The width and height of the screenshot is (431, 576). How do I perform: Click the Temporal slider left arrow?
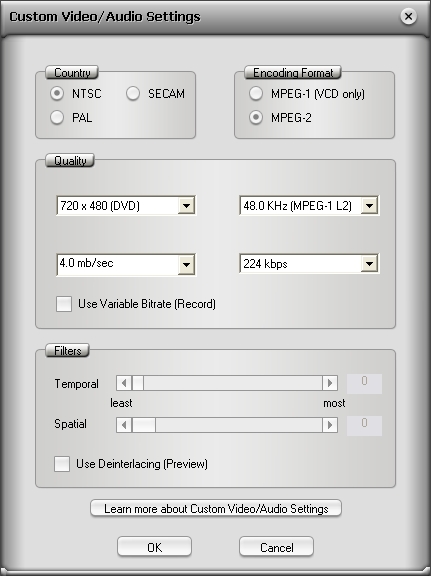124,383
